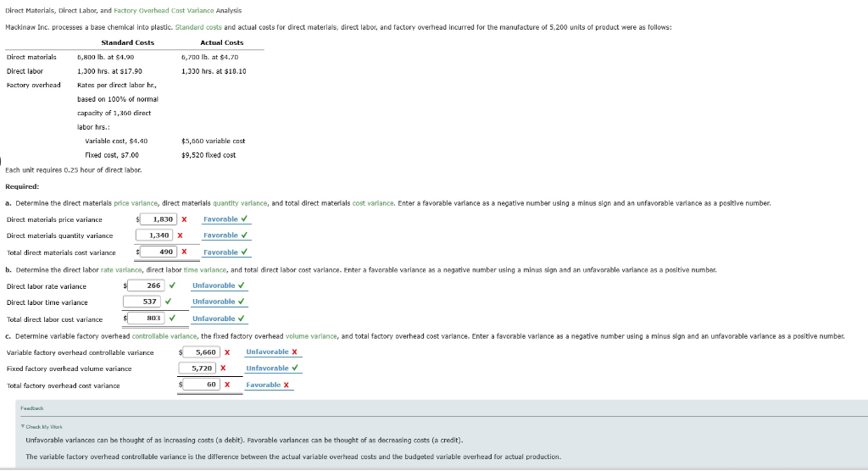Image resolution: width=868 pixels, height=471 pixels.
Task: Click the red X beside 5,660
Action: 227,352
